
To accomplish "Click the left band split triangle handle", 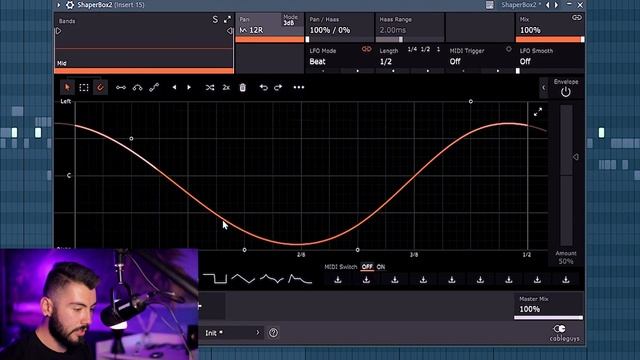I will click(x=58, y=31).
